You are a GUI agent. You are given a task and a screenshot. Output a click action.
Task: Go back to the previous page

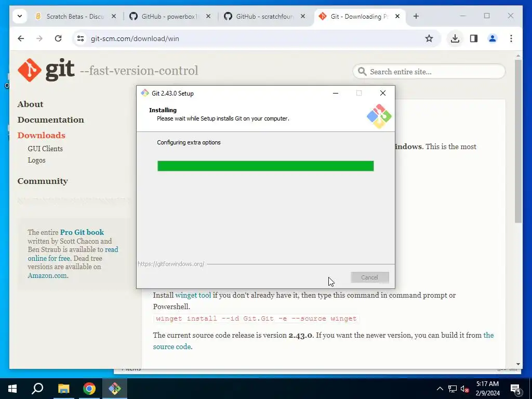(21, 38)
